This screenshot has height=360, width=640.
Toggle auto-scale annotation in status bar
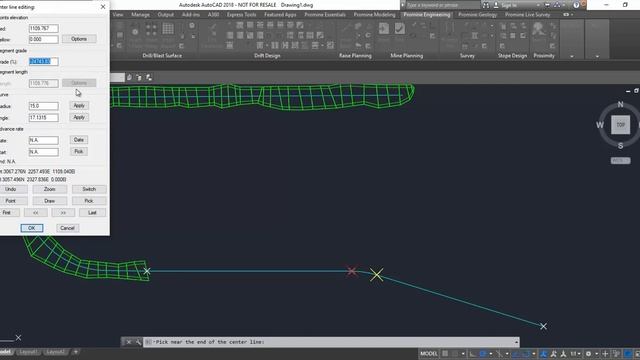pyautogui.click(x=553, y=353)
